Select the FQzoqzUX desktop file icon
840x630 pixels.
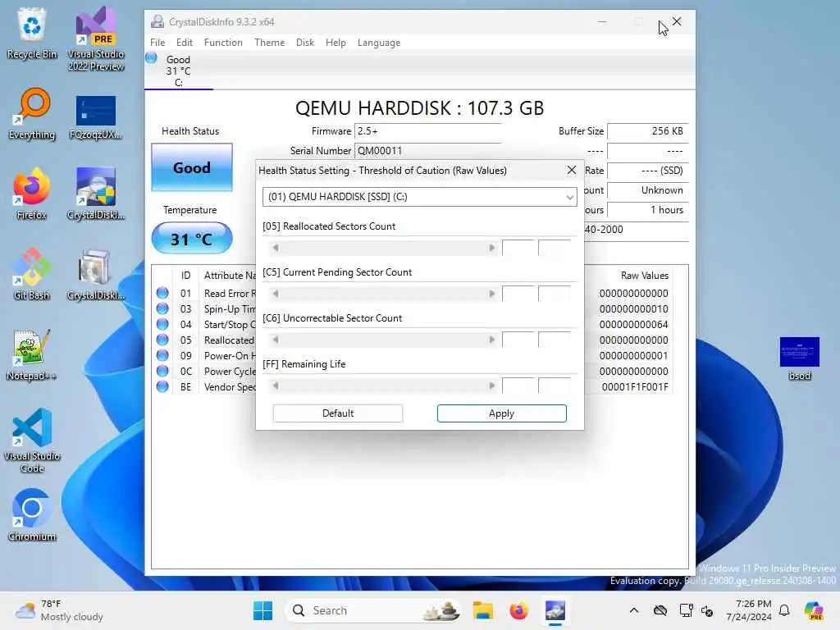pyautogui.click(x=96, y=118)
